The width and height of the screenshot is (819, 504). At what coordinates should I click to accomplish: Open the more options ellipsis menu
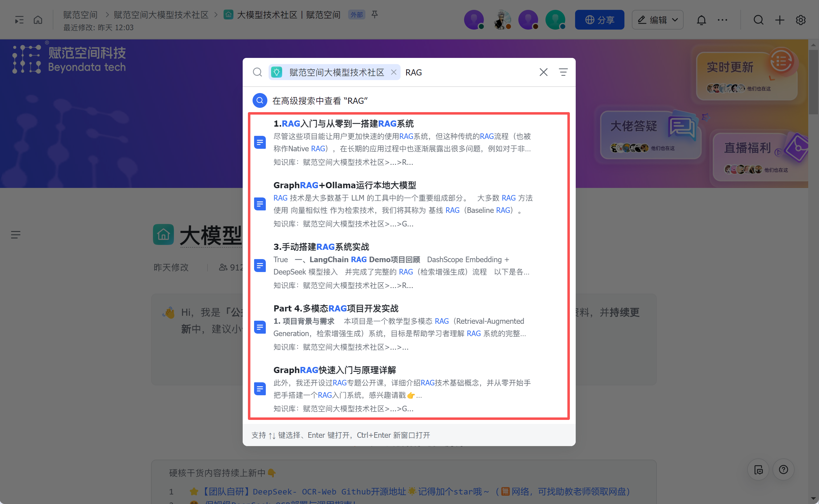[722, 20]
